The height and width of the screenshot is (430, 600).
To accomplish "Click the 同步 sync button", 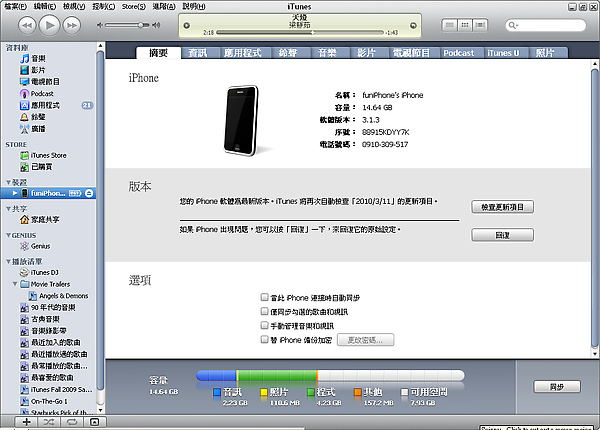I will point(557,387).
